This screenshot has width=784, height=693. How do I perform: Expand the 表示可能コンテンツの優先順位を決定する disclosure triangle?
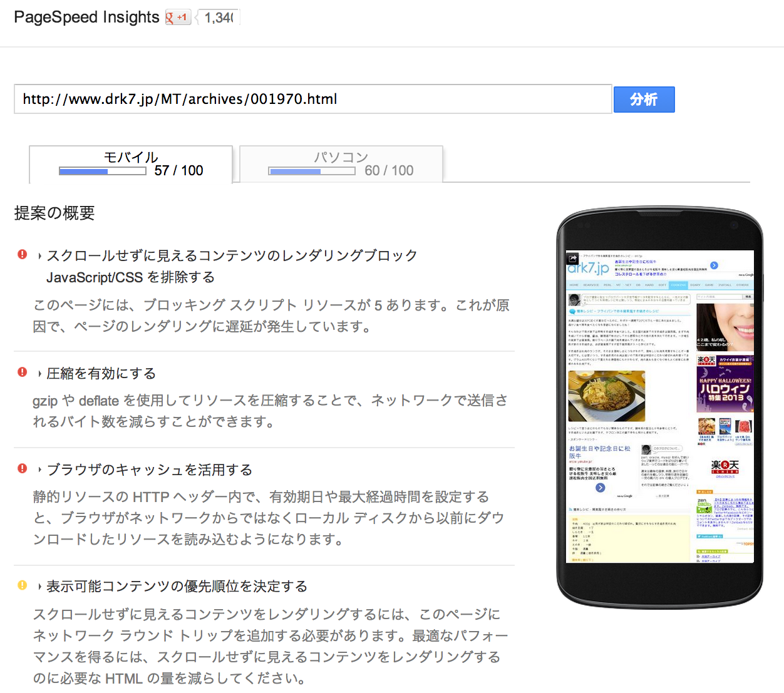coord(39,587)
